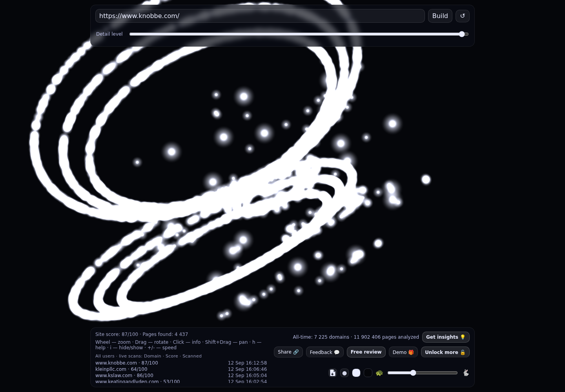Screen dimensions: 565x392
Task: Click the rabbit fast-speed icon
Action: pyautogui.click(x=466, y=373)
